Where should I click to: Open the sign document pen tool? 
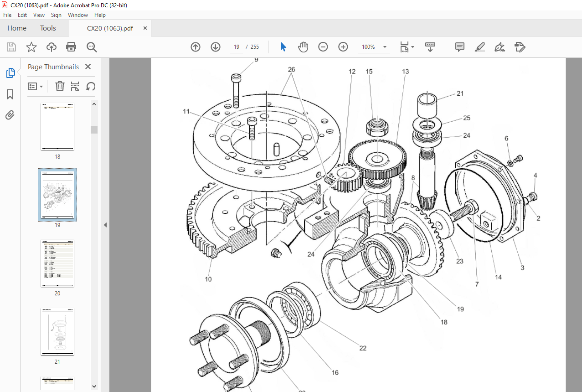(x=500, y=47)
